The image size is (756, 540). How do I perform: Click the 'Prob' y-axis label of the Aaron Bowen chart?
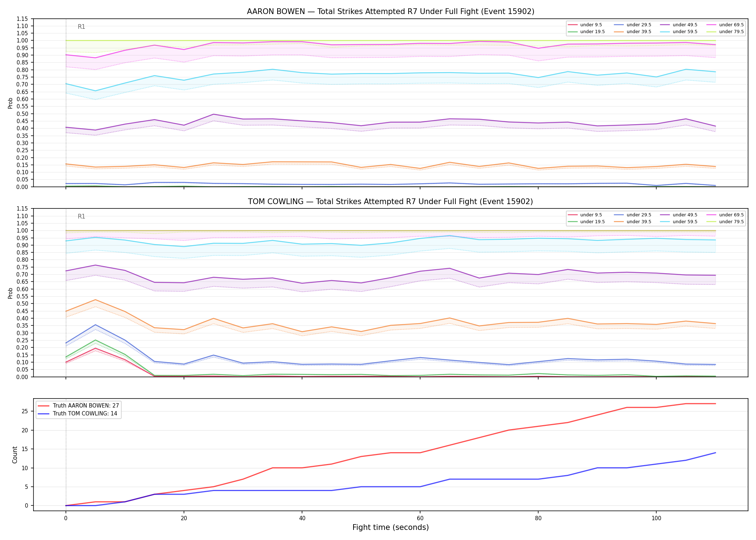[10, 103]
